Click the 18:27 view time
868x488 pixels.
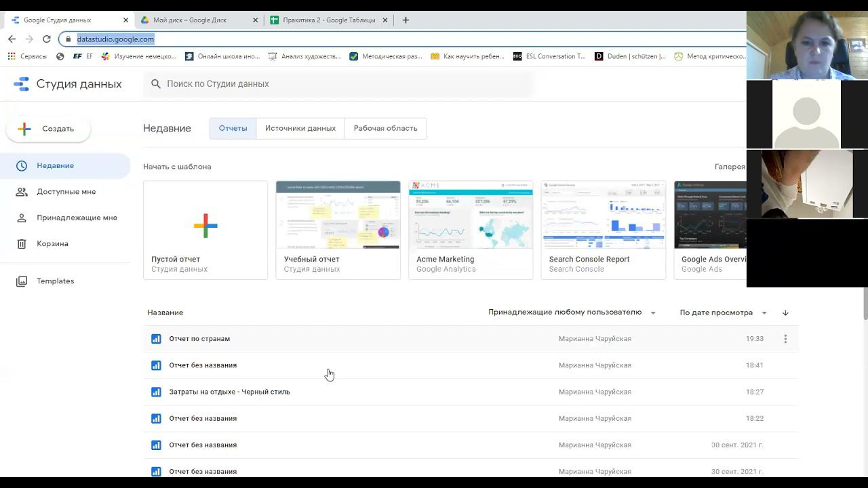[x=755, y=392]
